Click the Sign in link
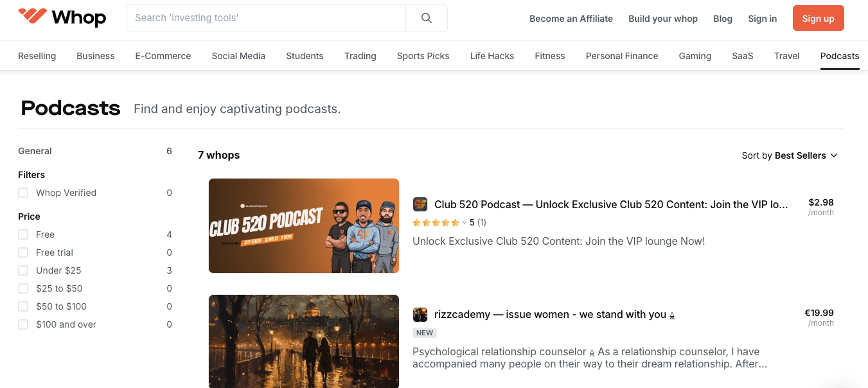 click(762, 19)
